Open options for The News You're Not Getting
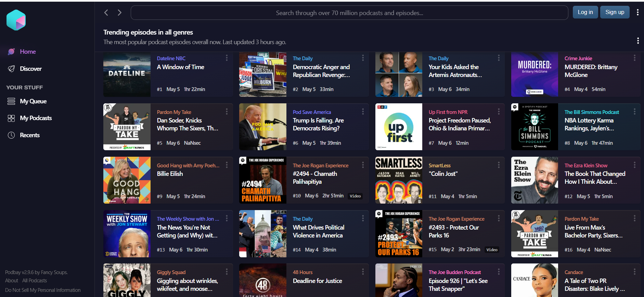 point(227,218)
